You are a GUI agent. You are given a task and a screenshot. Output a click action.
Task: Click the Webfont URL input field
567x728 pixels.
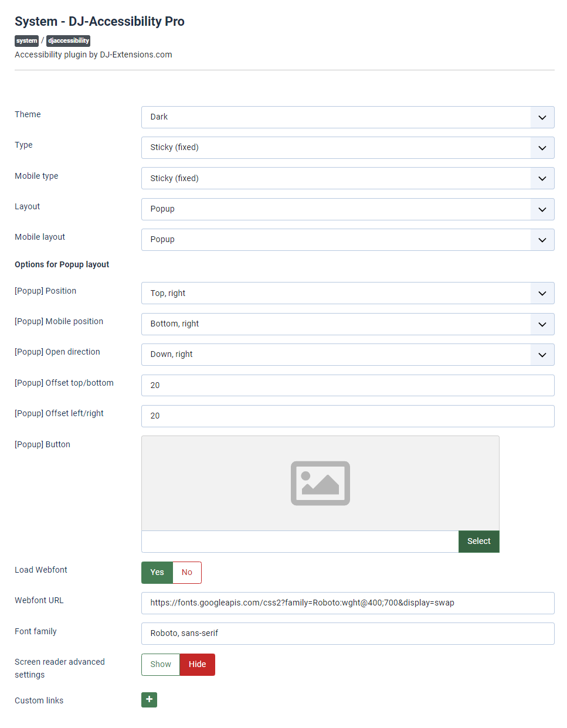point(348,603)
